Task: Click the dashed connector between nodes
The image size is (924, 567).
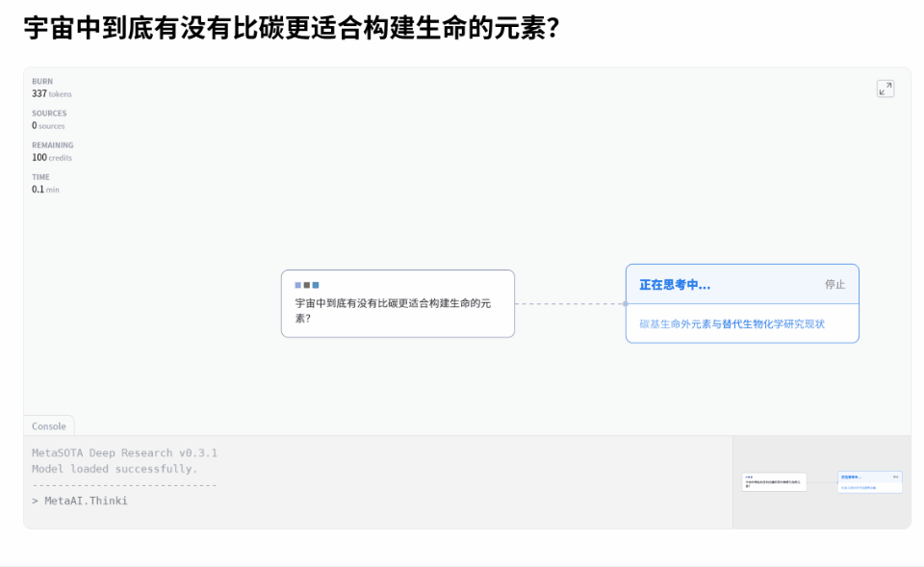Action: [570, 304]
